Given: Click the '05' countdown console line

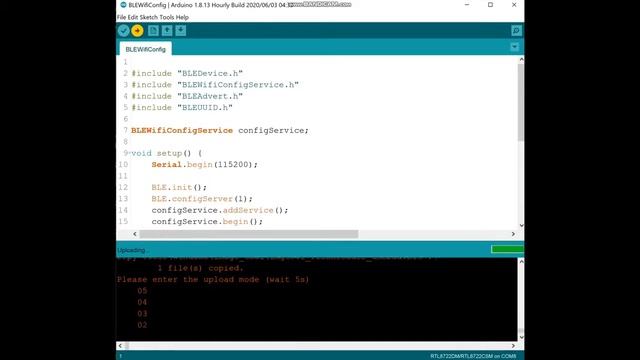Looking at the screenshot, I should tap(142, 291).
